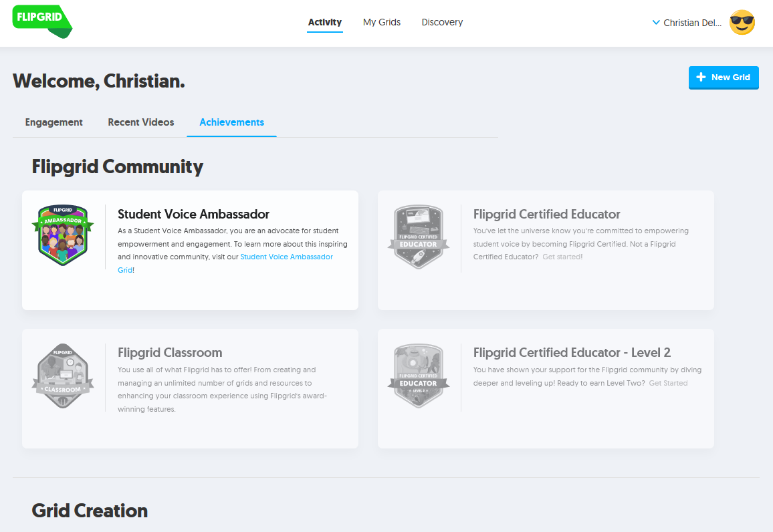Viewport: 773px width, 532px height.
Task: Create a New Grid
Action: click(x=724, y=78)
